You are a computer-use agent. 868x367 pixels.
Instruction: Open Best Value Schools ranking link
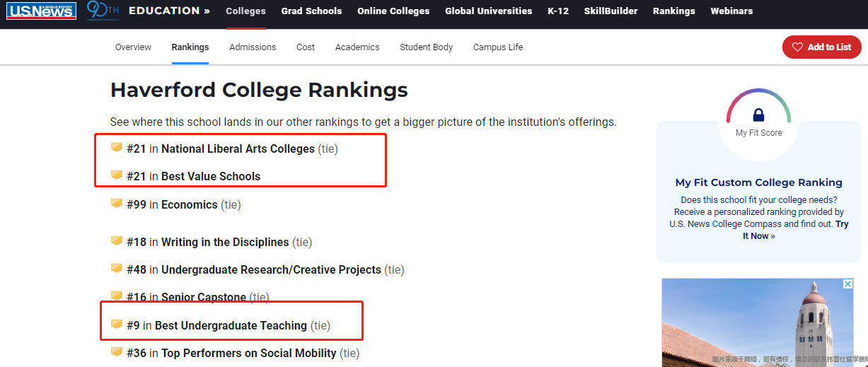click(211, 176)
